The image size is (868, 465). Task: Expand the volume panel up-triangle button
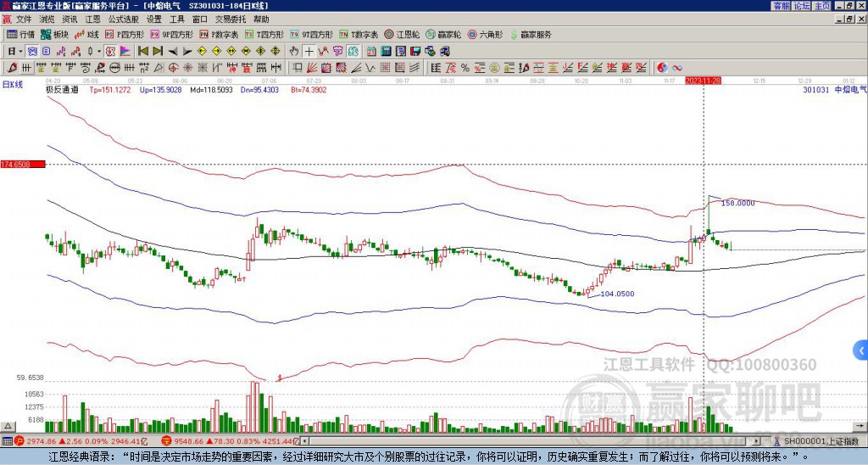pos(8,427)
